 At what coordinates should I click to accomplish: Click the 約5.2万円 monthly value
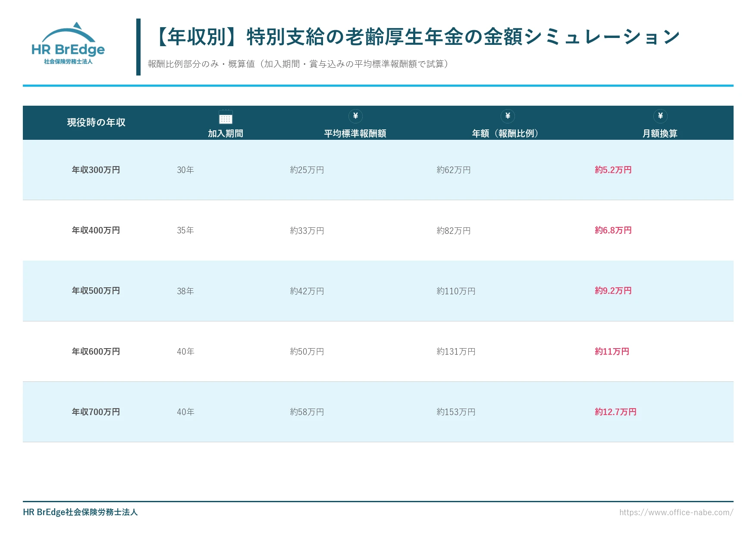[613, 170]
